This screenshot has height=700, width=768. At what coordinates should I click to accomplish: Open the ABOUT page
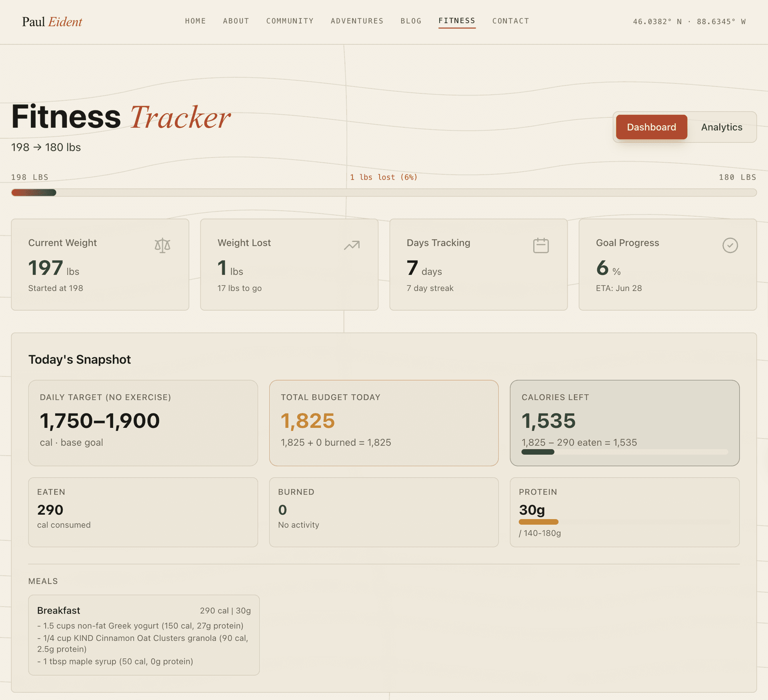pyautogui.click(x=236, y=21)
